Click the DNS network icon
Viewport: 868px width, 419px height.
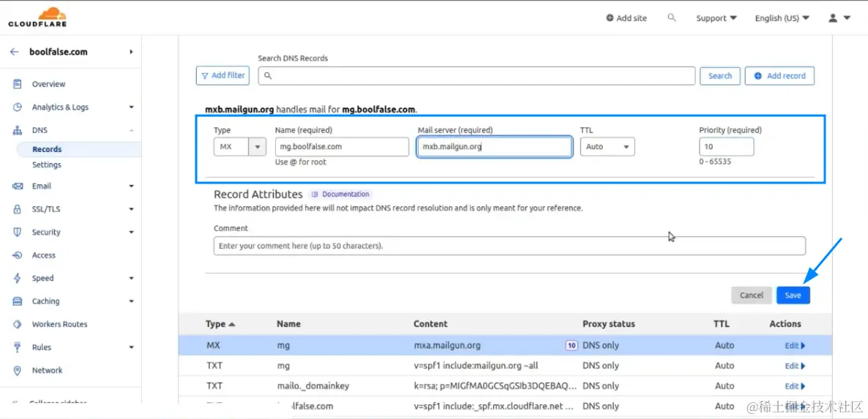click(x=17, y=130)
